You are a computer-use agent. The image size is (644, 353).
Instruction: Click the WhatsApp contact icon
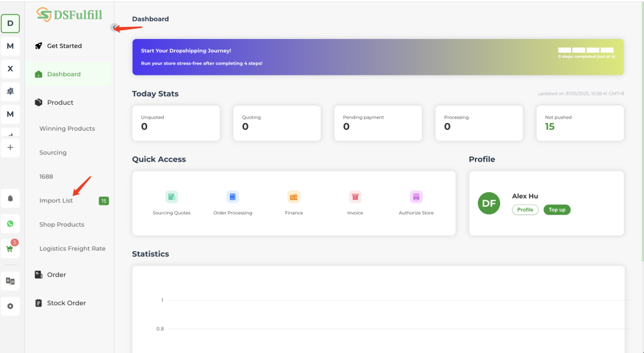(x=10, y=224)
